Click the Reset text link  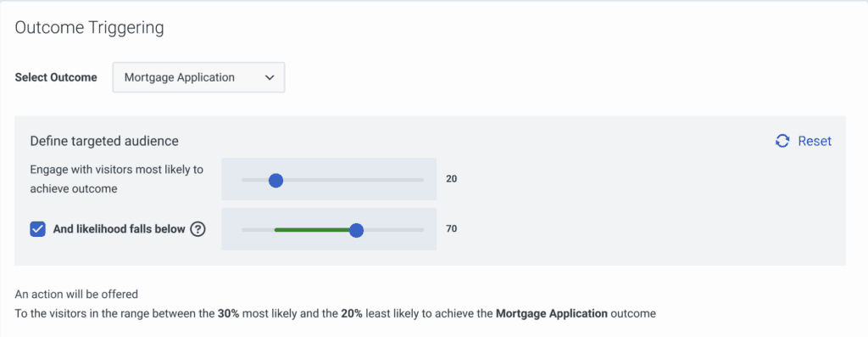pos(815,141)
